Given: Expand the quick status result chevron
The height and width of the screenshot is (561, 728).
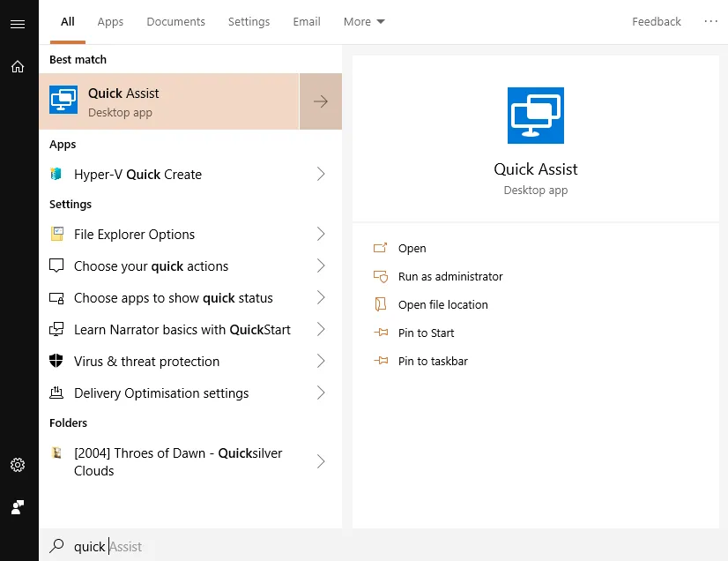Looking at the screenshot, I should pyautogui.click(x=320, y=297).
